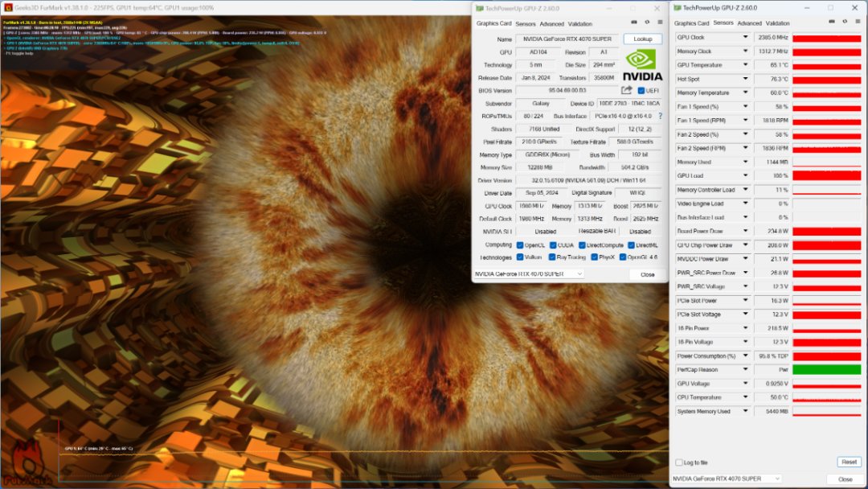Click the FurMark temperature graph label
The width and height of the screenshot is (868, 489).
click(99, 449)
